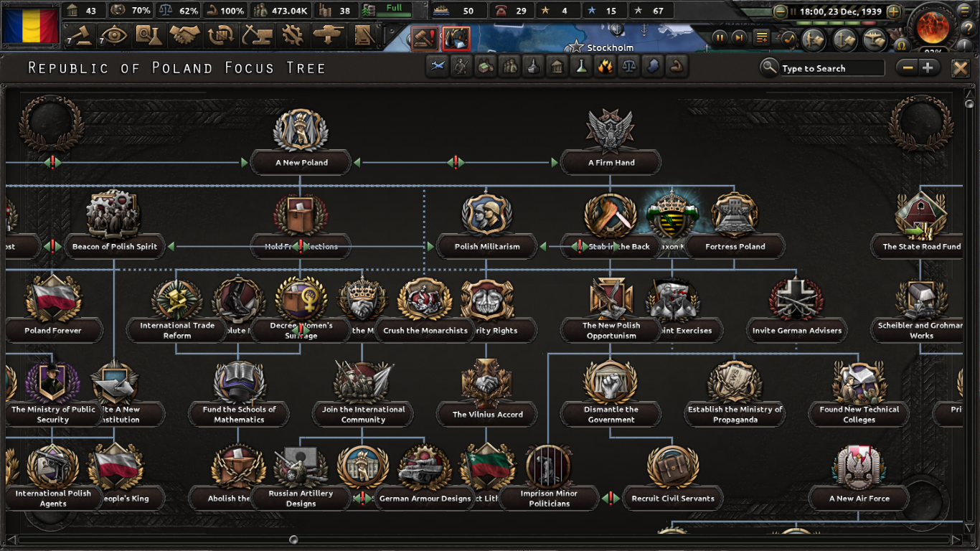Click the A New Poland focus icon
The height and width of the screenshot is (551, 980).
click(301, 131)
